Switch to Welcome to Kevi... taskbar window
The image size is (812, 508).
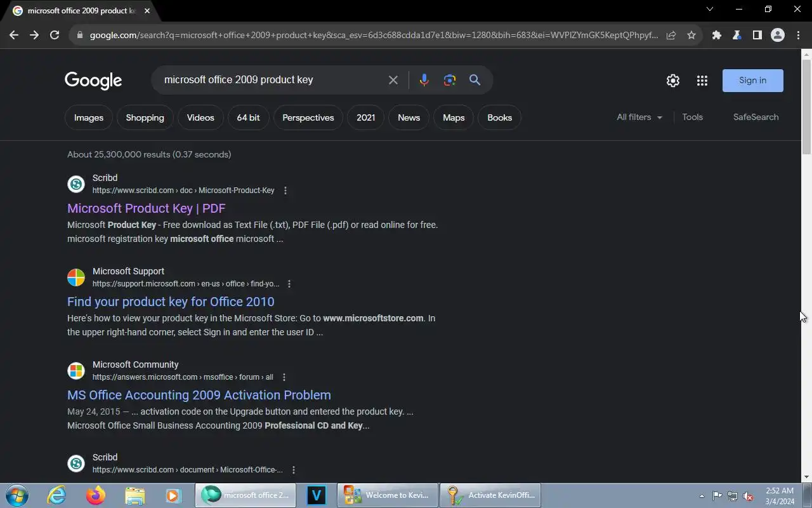tap(387, 495)
